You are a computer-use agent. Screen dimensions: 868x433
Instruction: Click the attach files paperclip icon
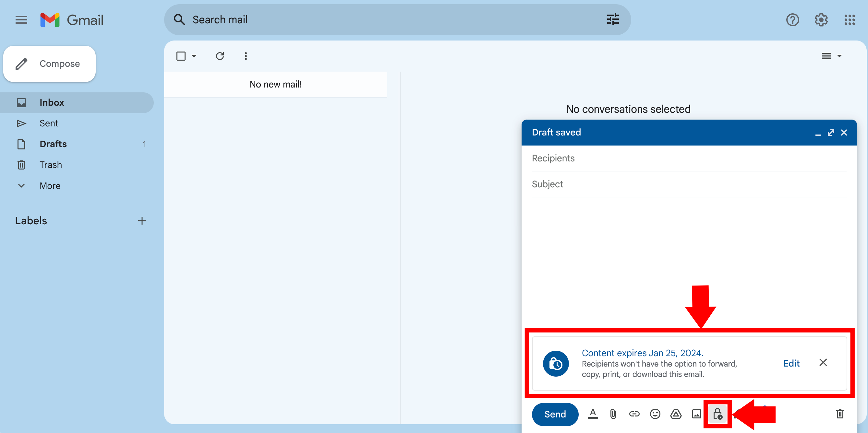(613, 414)
